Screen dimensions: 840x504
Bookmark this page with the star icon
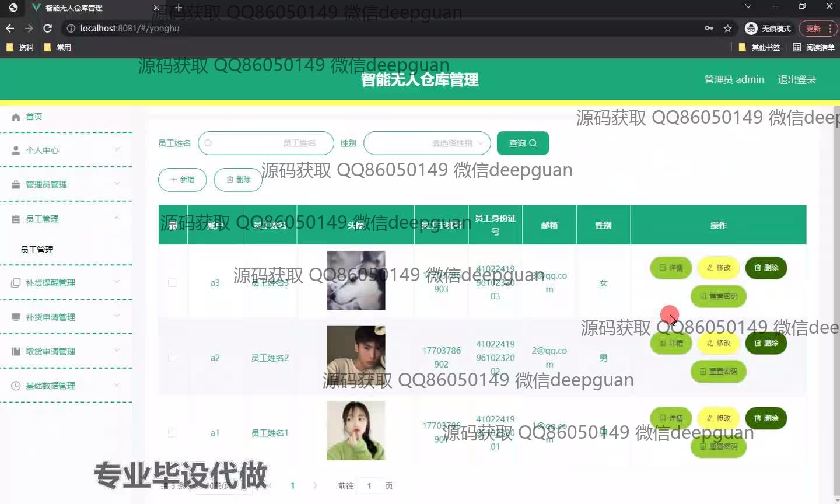(x=727, y=29)
